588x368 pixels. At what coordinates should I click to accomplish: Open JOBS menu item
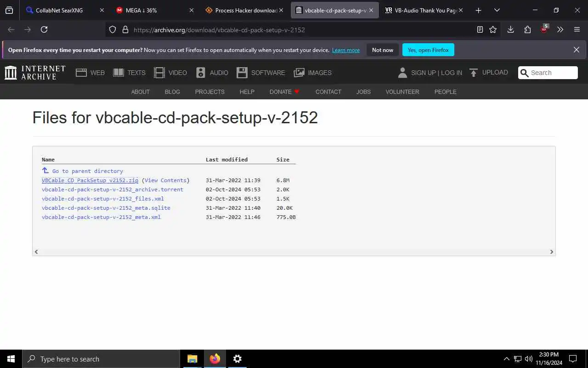click(x=363, y=92)
